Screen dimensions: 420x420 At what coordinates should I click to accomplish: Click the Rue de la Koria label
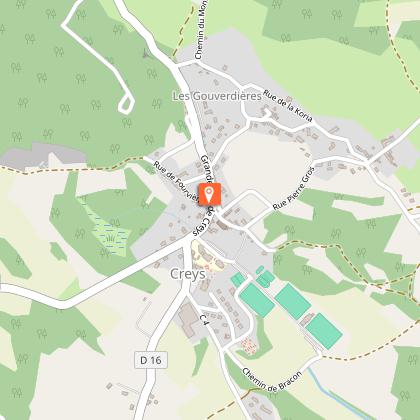click(288, 106)
